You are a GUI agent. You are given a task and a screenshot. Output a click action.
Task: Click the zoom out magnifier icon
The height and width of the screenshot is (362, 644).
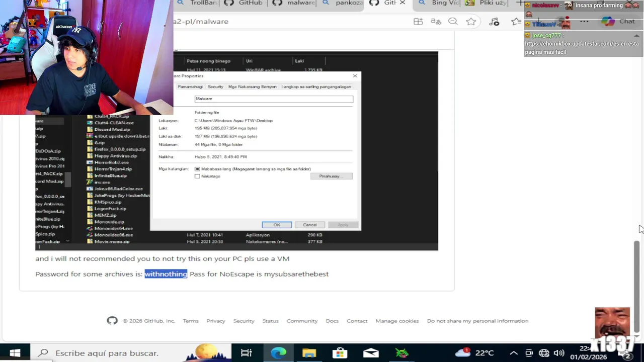[453, 21]
